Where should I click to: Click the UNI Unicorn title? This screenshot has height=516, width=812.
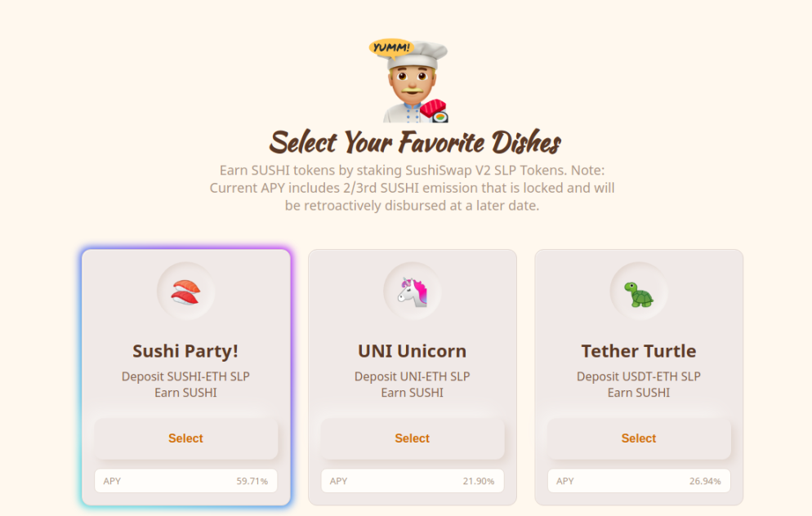pos(412,351)
